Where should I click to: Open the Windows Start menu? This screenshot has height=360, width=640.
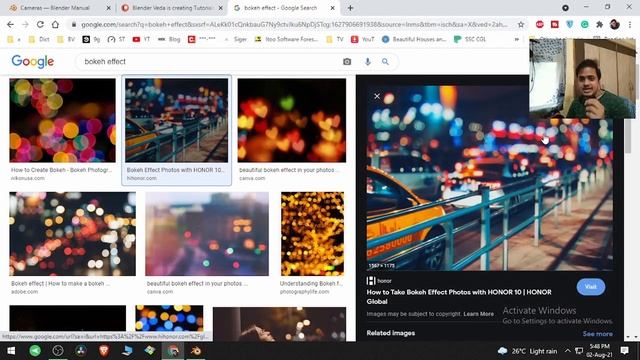click(x=11, y=351)
